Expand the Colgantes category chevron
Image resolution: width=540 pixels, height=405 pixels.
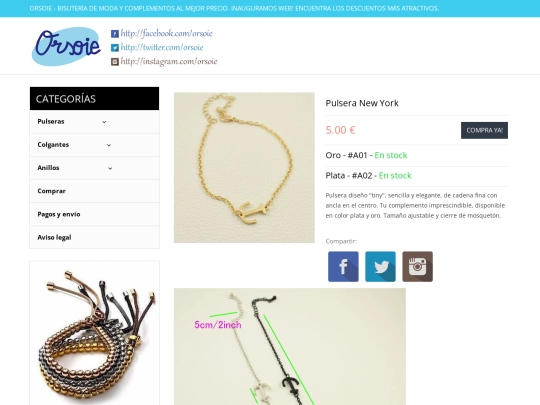[109, 145]
